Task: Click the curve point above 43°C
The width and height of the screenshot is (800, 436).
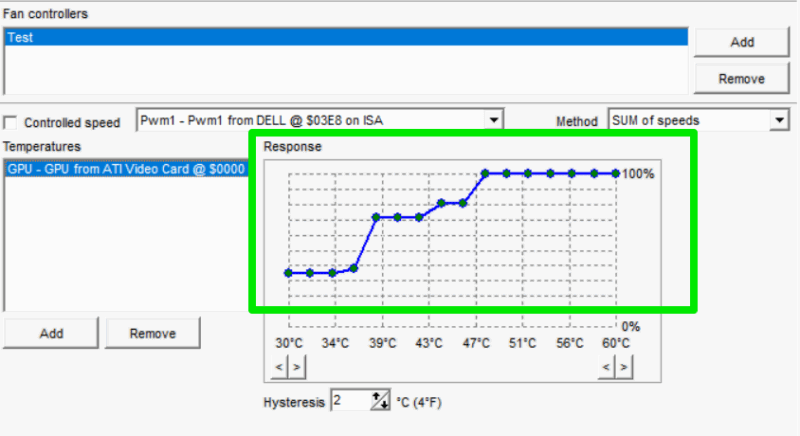Action: pyautogui.click(x=419, y=217)
